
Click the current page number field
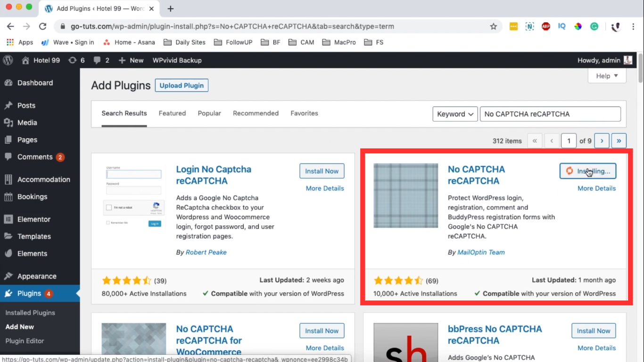tap(569, 140)
